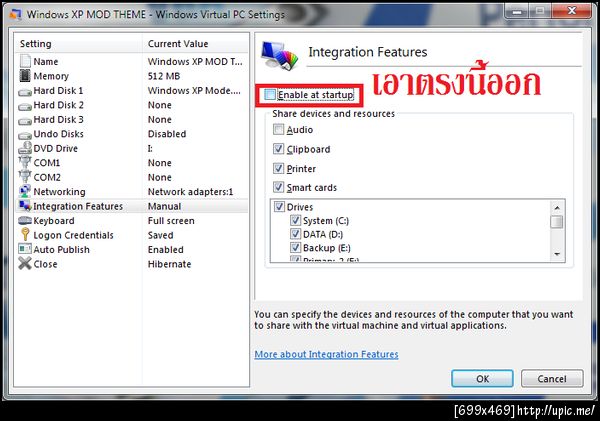Viewport: 600px width, 421px height.
Task: Click the Integration Features row icon
Action: click(25, 206)
